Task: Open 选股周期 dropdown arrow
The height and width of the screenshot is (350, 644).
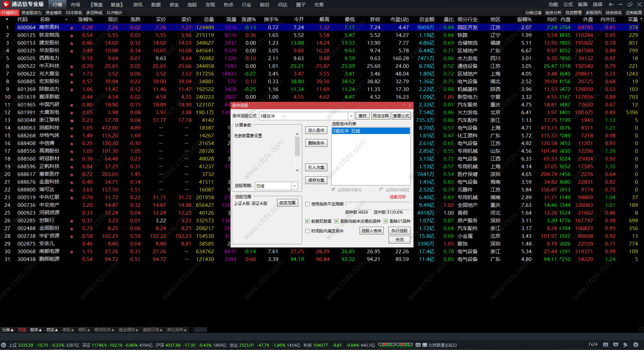Action: click(x=294, y=186)
